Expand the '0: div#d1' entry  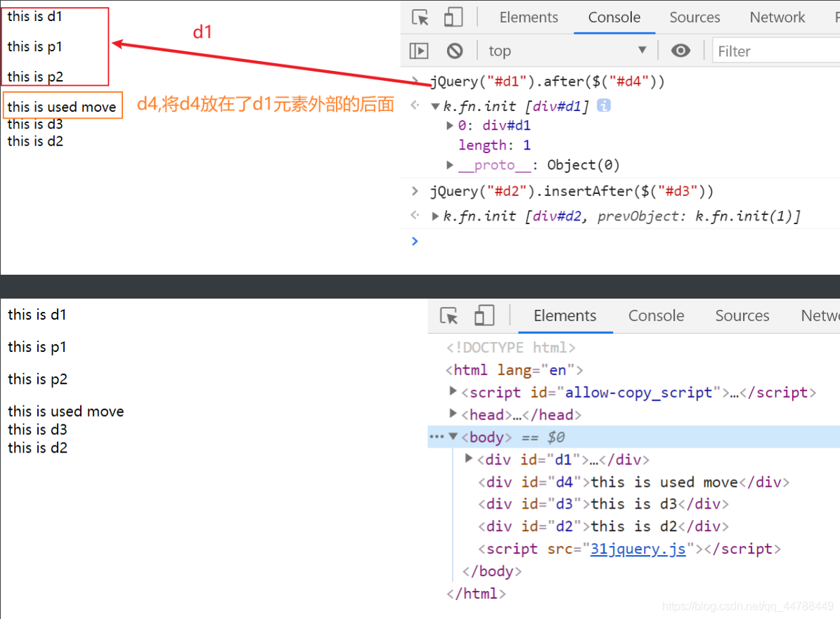[449, 125]
